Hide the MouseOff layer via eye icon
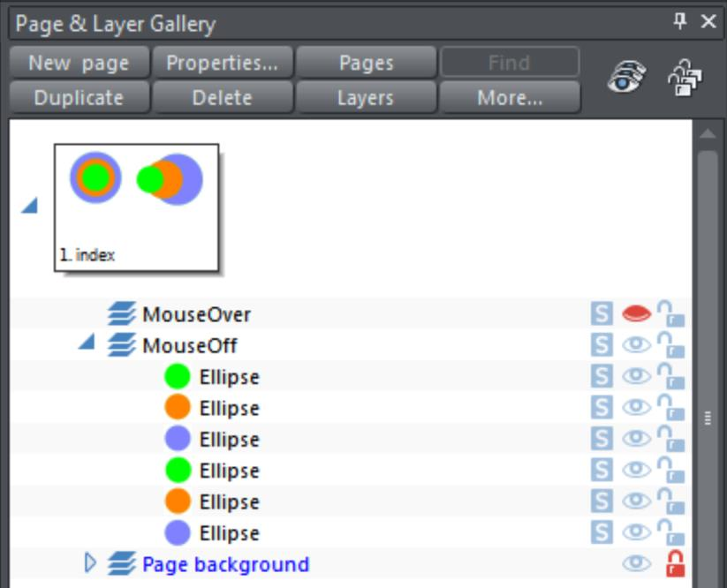Image resolution: width=727 pixels, height=588 pixels. tap(636, 344)
